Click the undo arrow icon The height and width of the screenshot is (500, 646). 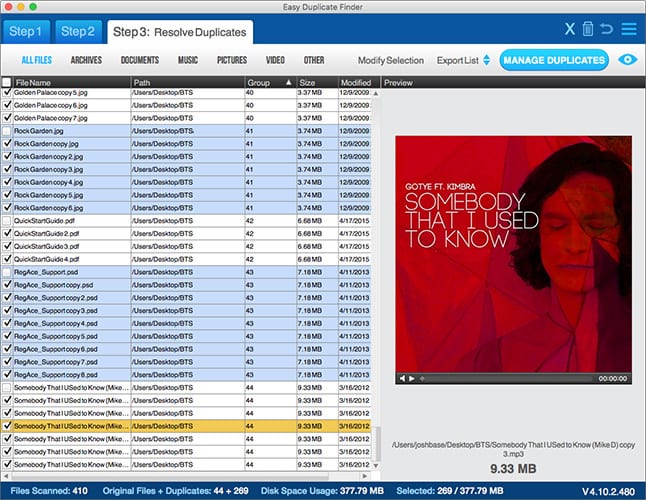click(607, 30)
